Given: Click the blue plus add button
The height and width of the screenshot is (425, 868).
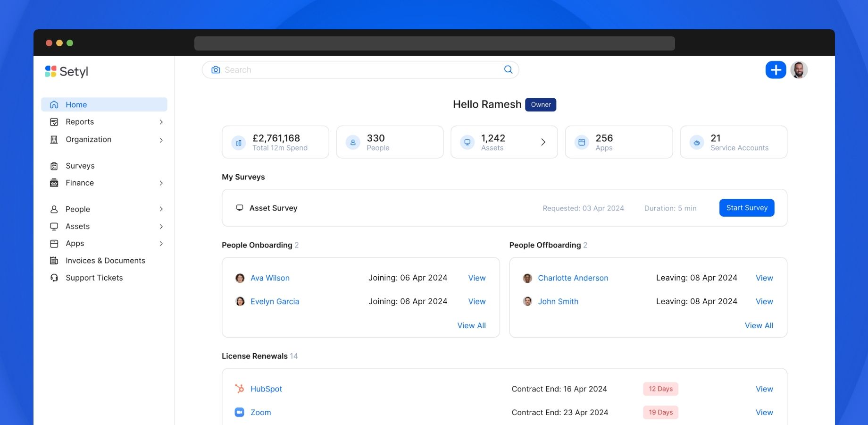Looking at the screenshot, I should tap(776, 70).
